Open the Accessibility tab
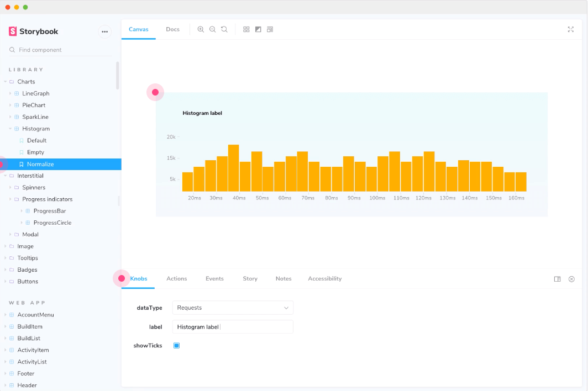 coord(324,279)
